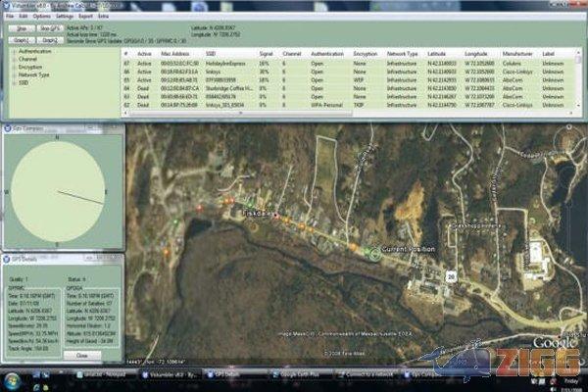Close the GPS Details window with Close button
This screenshot has width=588, height=392.
tap(80, 354)
